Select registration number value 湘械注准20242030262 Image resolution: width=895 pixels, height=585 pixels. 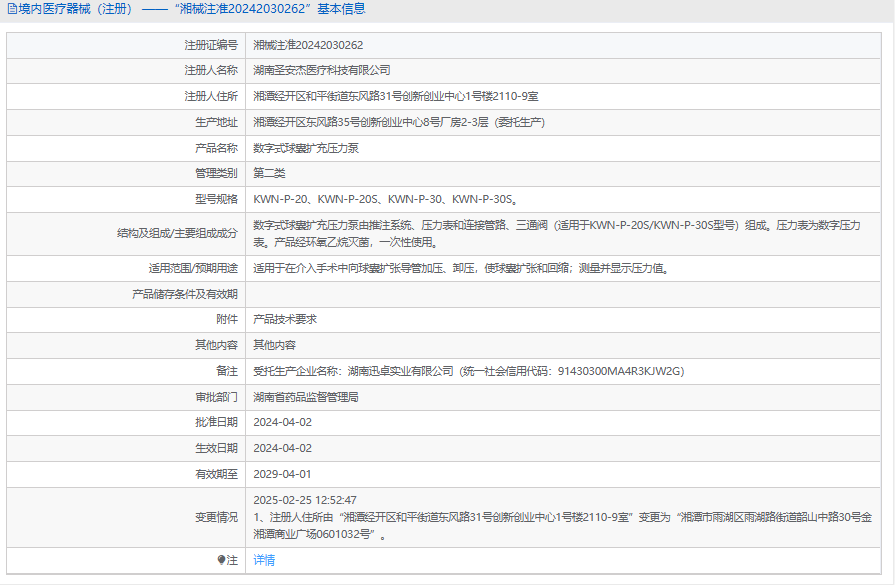308,45
